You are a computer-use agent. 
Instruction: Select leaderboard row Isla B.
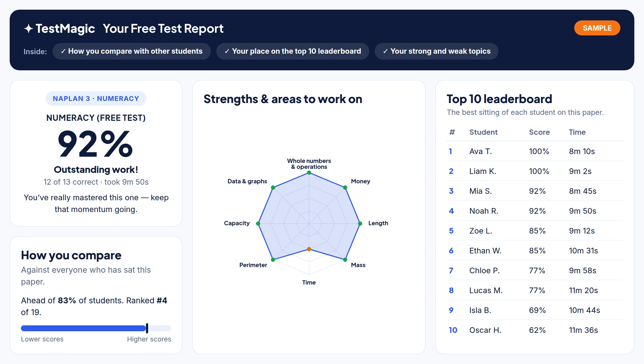[x=535, y=310]
